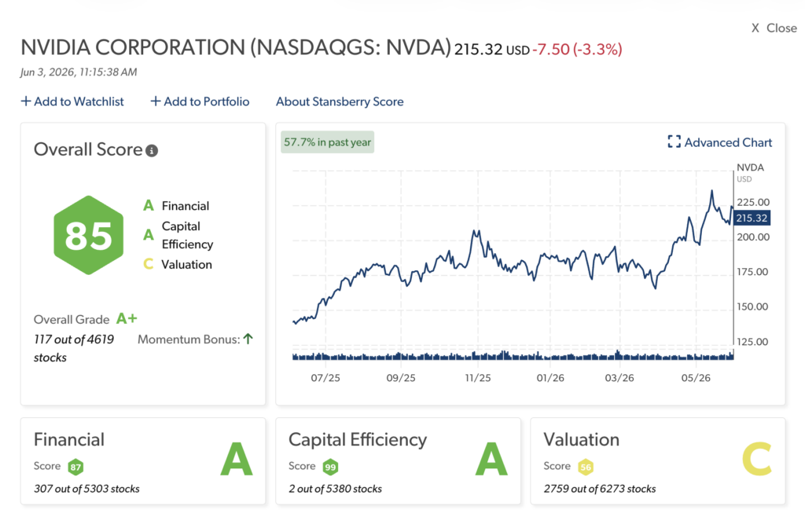Click the large C grade on Valuation card
This screenshot has height=532, width=805.
tap(757, 459)
